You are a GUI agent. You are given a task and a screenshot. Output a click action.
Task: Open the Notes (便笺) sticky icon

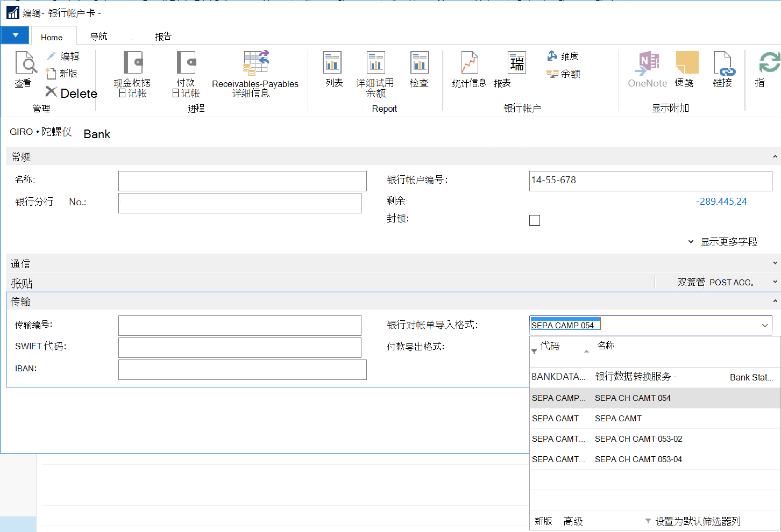click(687, 62)
